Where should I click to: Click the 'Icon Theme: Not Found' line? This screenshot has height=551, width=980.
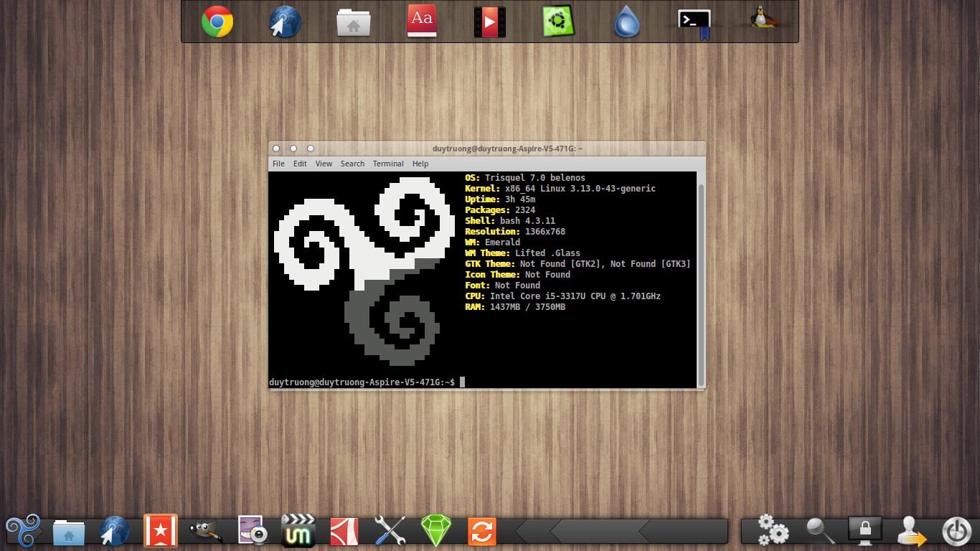(517, 274)
